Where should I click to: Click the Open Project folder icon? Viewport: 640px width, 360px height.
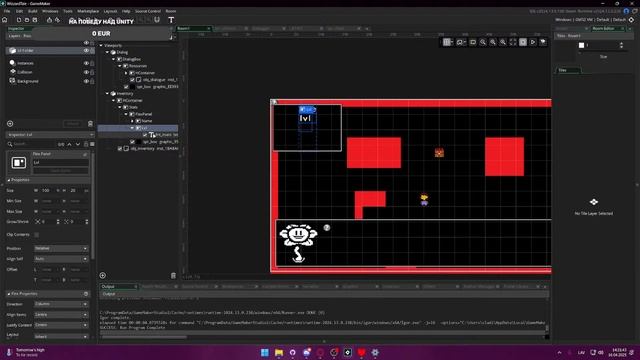click(x=27, y=20)
